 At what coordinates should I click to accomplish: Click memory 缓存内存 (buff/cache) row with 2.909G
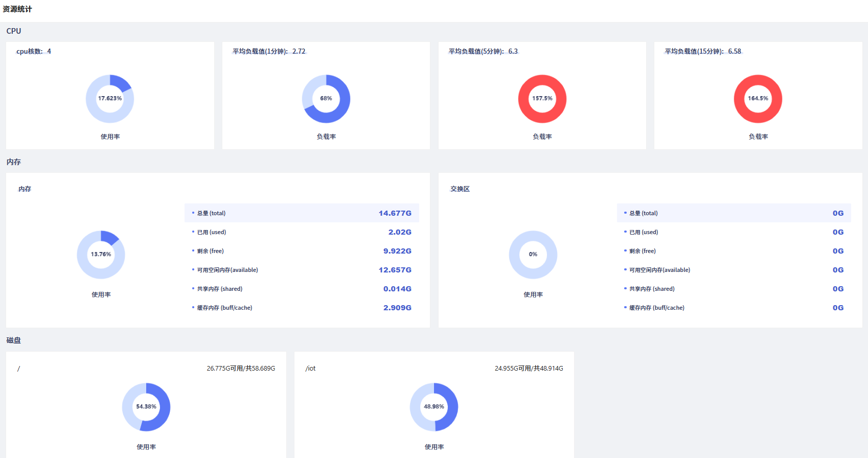[x=302, y=308]
